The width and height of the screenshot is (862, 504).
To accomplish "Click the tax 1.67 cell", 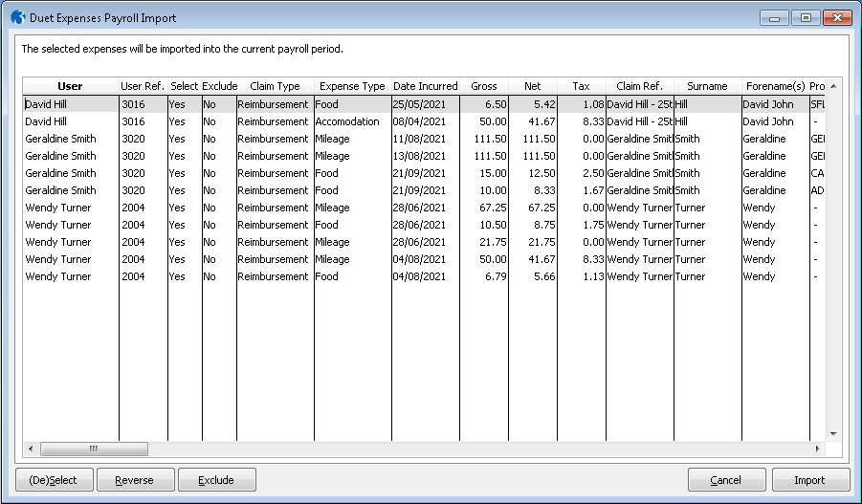I will [582, 190].
